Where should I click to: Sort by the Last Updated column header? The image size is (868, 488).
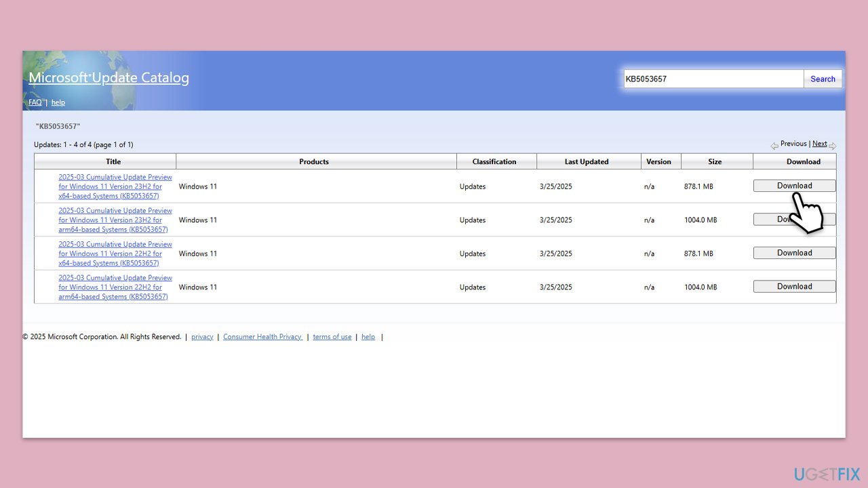pos(587,161)
